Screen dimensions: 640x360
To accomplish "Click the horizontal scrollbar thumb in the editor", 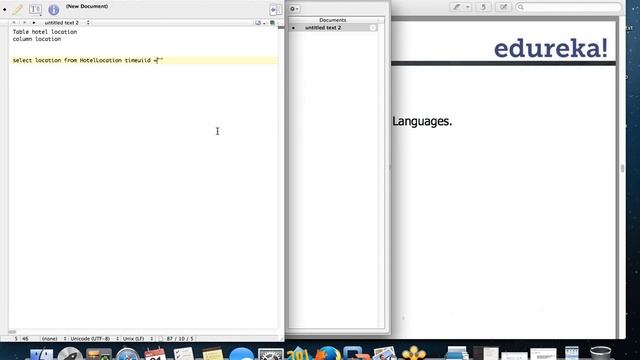I will [x=12, y=332].
